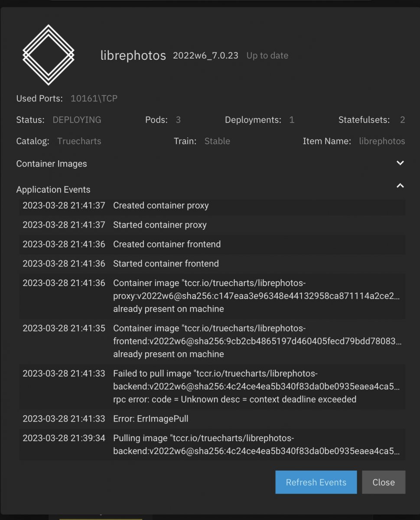Click the Refresh Events button
This screenshot has height=520, width=420.
[316, 482]
